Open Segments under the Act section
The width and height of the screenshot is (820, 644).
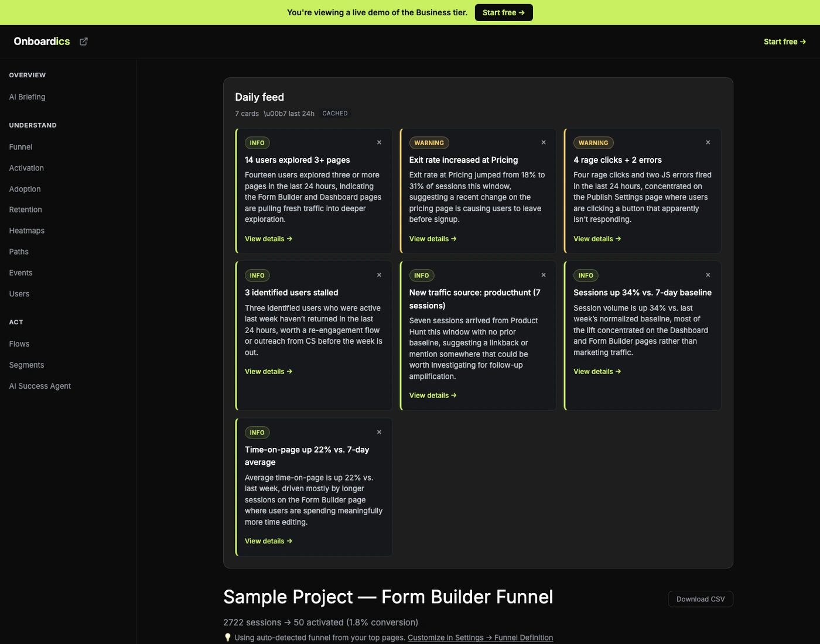point(26,365)
